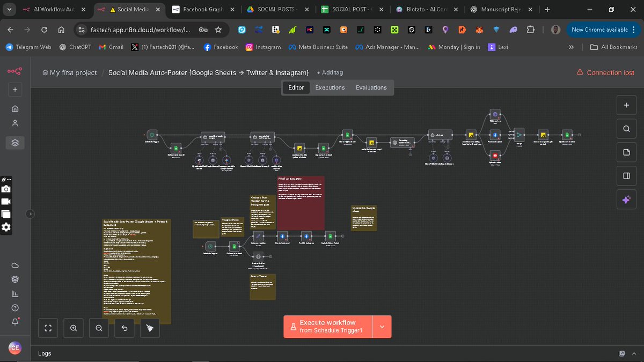
Task: Select the top workflow Schedule Trigger node
Action: [152, 135]
